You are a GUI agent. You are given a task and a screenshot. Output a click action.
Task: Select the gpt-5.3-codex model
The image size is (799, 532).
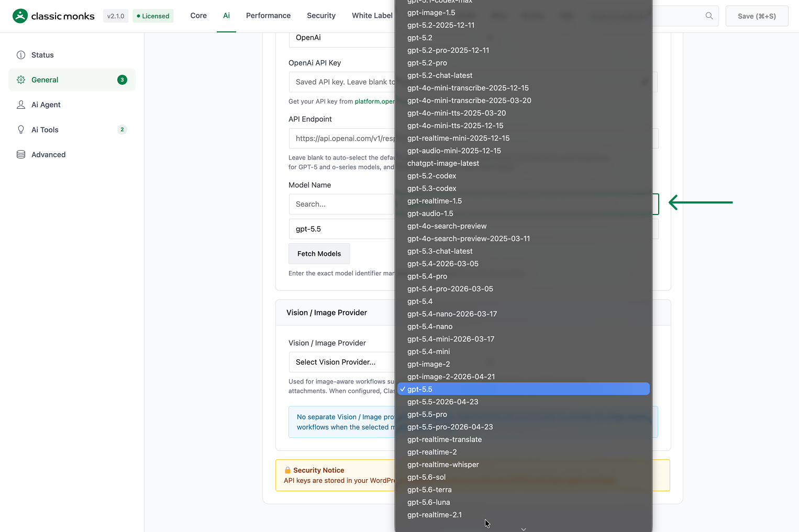point(524,188)
